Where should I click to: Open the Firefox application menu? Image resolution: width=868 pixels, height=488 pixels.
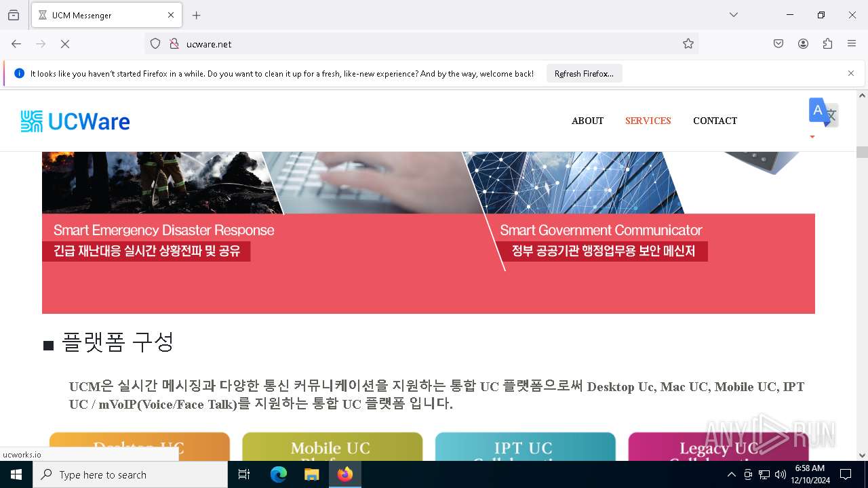[x=852, y=43]
